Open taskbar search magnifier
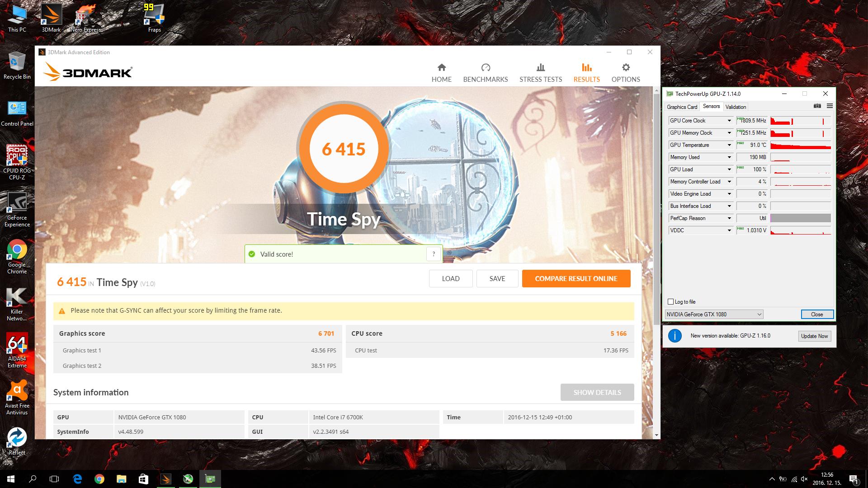Image resolution: width=868 pixels, height=488 pixels. point(33,479)
